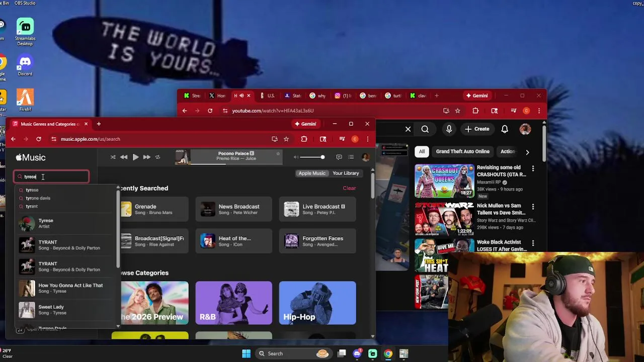Browse the R&B category
Viewport: 644px width, 362px height.
[x=234, y=303]
